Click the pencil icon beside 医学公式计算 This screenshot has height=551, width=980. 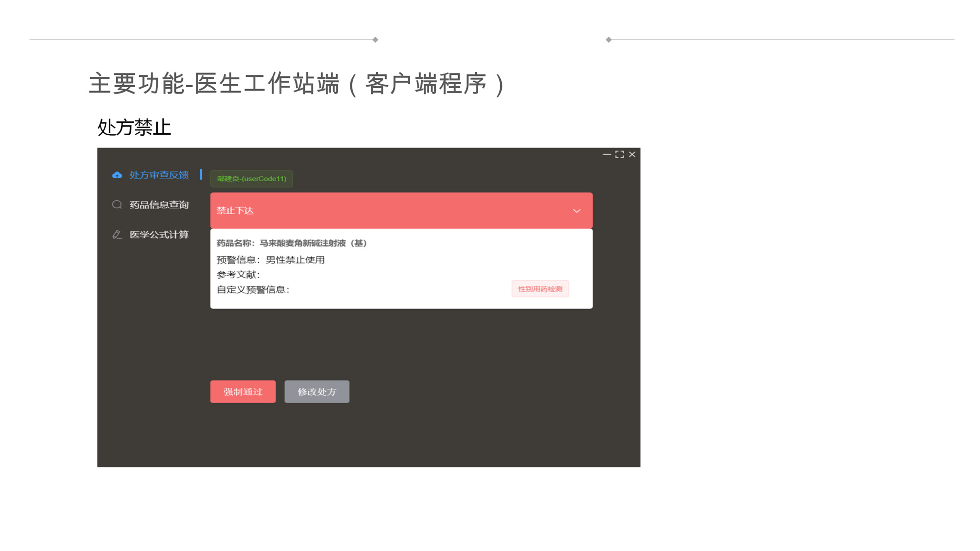pos(117,235)
